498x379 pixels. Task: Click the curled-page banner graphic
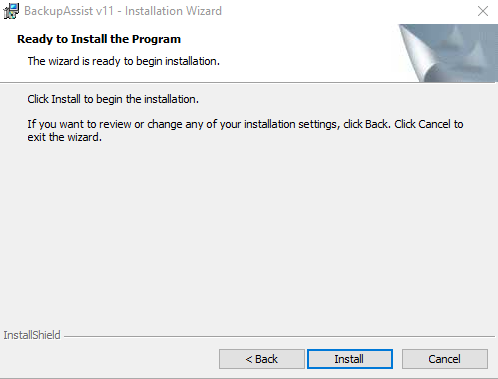[448, 53]
